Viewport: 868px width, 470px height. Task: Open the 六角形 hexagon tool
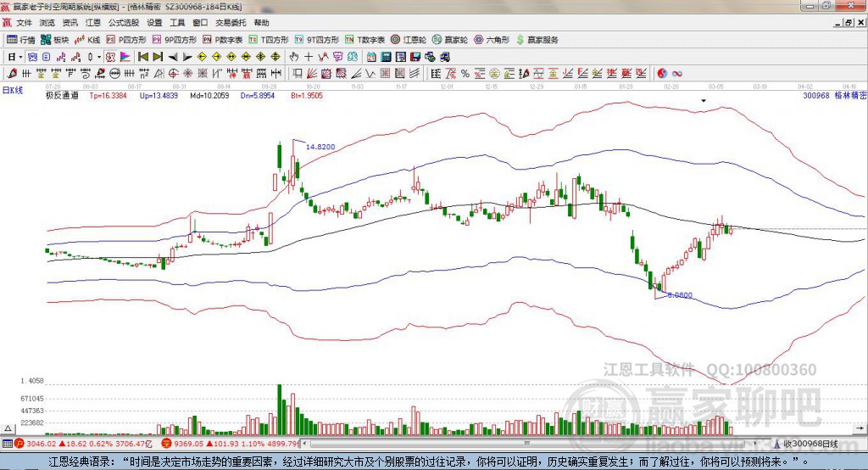(x=492, y=40)
